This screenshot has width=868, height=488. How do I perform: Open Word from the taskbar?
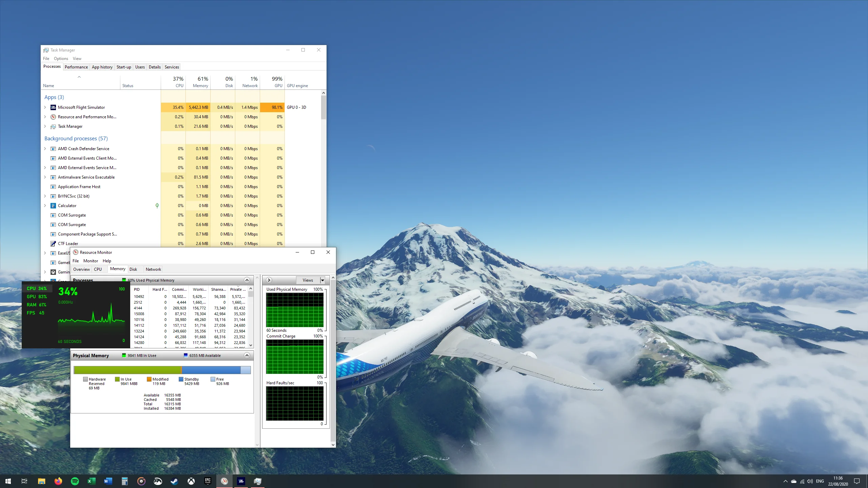click(108, 481)
